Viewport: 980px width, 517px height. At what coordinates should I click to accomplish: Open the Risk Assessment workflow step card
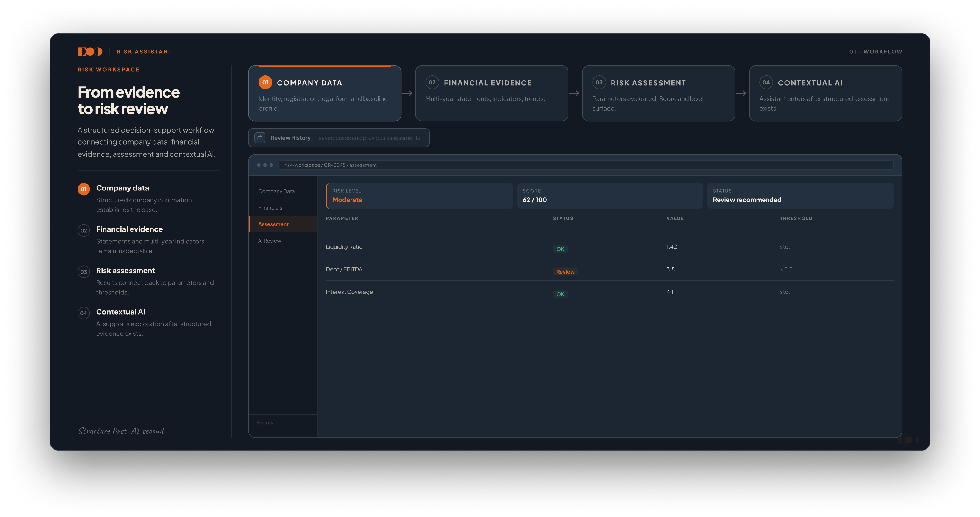659,94
